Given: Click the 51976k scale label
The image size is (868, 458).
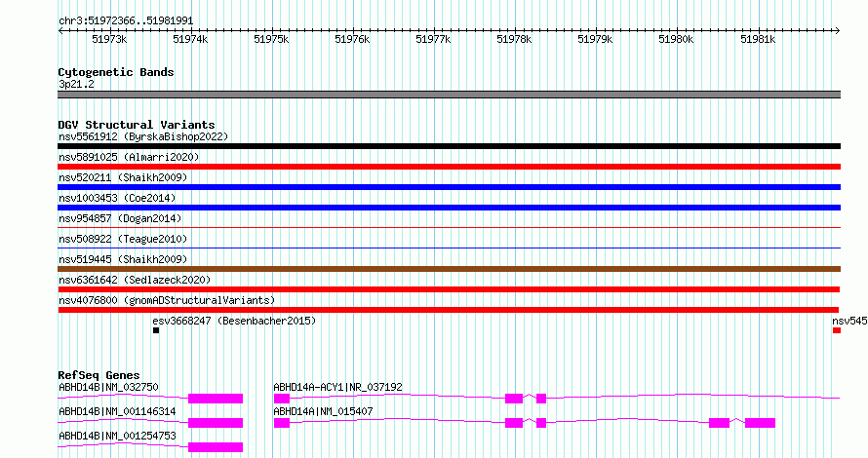Looking at the screenshot, I should (352, 39).
